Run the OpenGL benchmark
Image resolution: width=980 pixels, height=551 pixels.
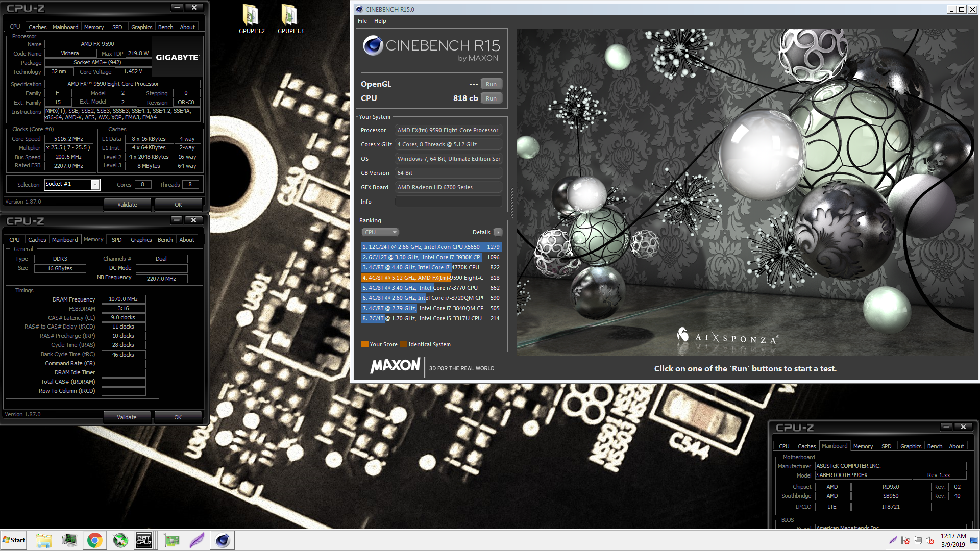491,84
